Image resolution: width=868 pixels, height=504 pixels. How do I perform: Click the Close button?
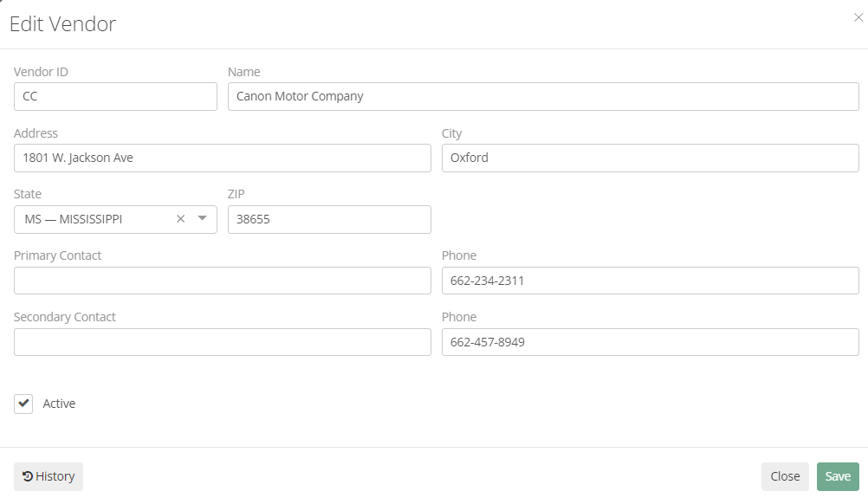pyautogui.click(x=785, y=475)
